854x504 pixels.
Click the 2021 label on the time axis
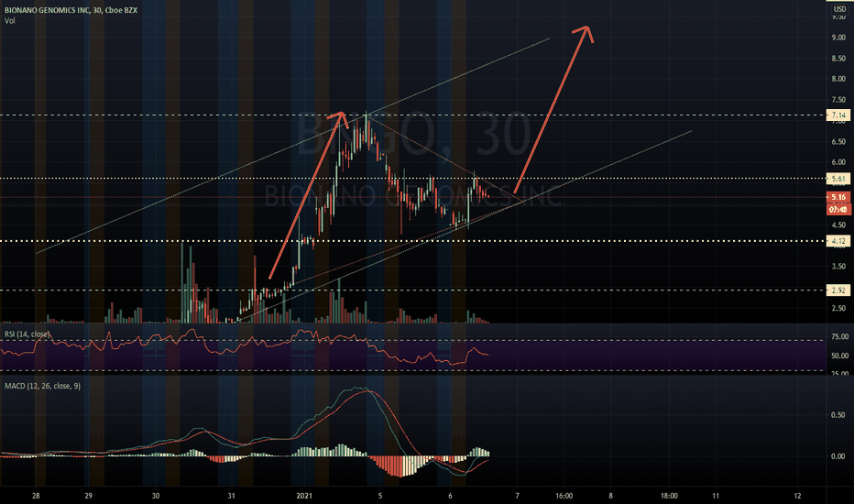[304, 496]
